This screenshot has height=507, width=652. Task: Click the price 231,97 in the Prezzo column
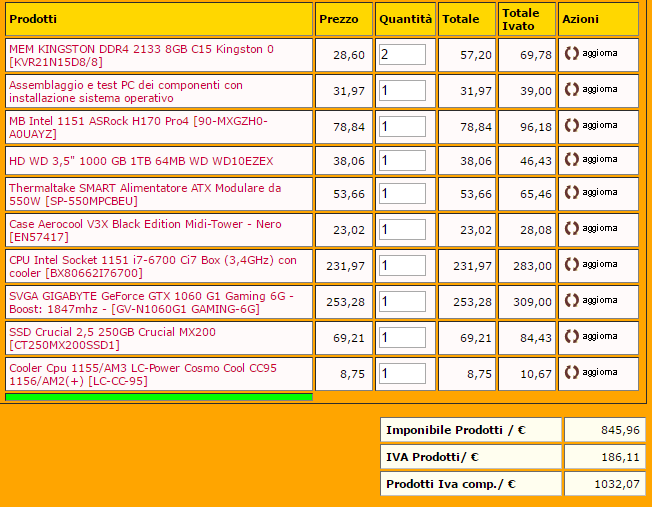345,266
